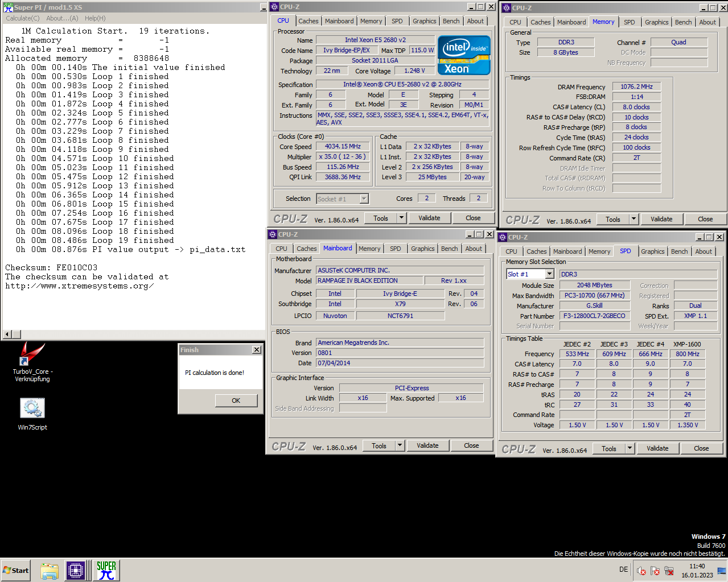Click Close button in the Mainboard window

[x=471, y=445]
